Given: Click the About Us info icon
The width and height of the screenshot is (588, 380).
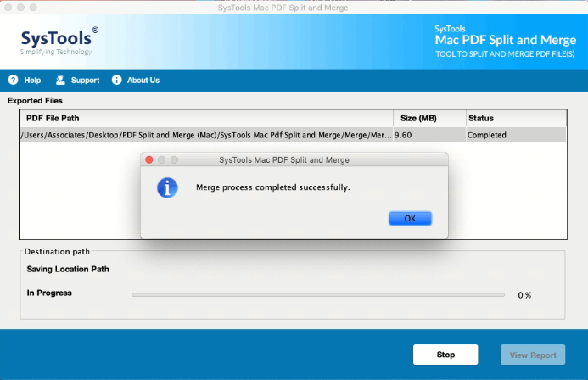Looking at the screenshot, I should pos(116,80).
